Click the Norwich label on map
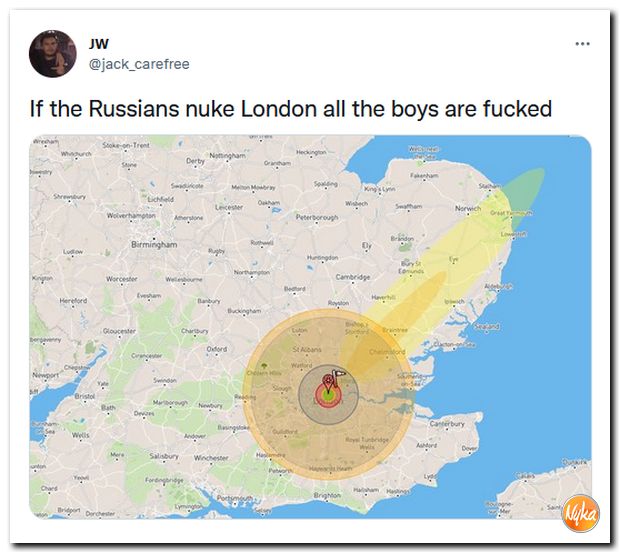This screenshot has width=621, height=554. tap(468, 208)
